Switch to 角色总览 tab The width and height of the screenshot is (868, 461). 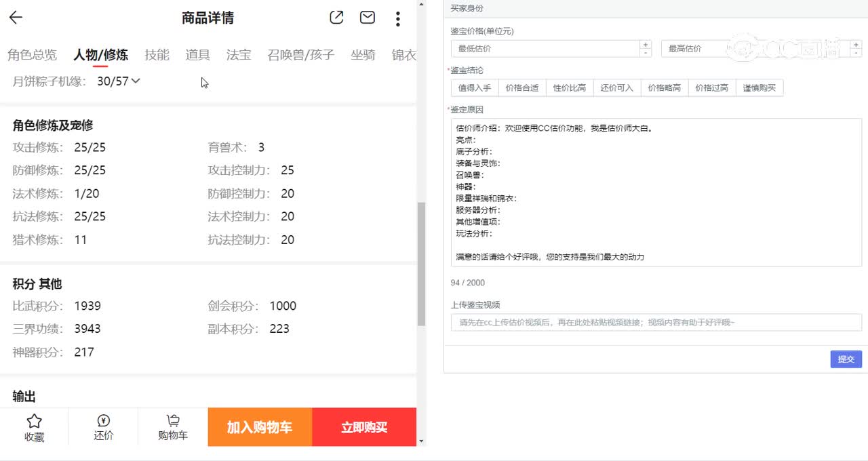click(32, 55)
